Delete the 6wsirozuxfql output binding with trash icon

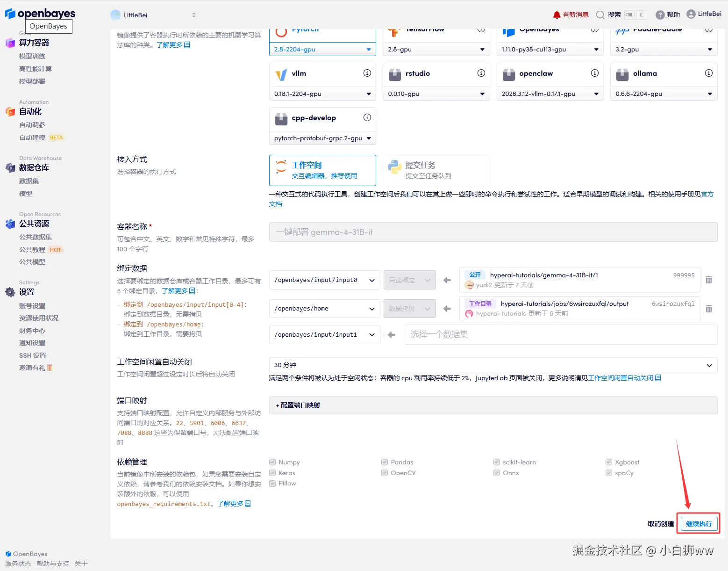709,309
